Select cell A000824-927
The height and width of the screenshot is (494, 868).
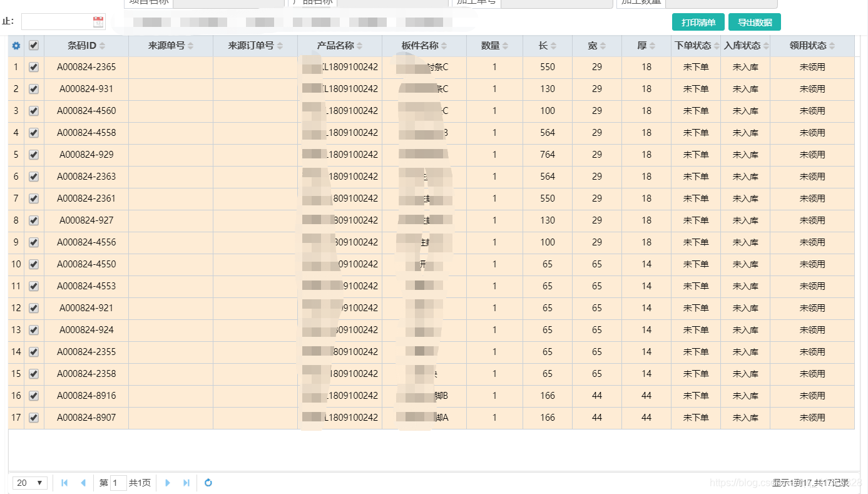[86, 220]
